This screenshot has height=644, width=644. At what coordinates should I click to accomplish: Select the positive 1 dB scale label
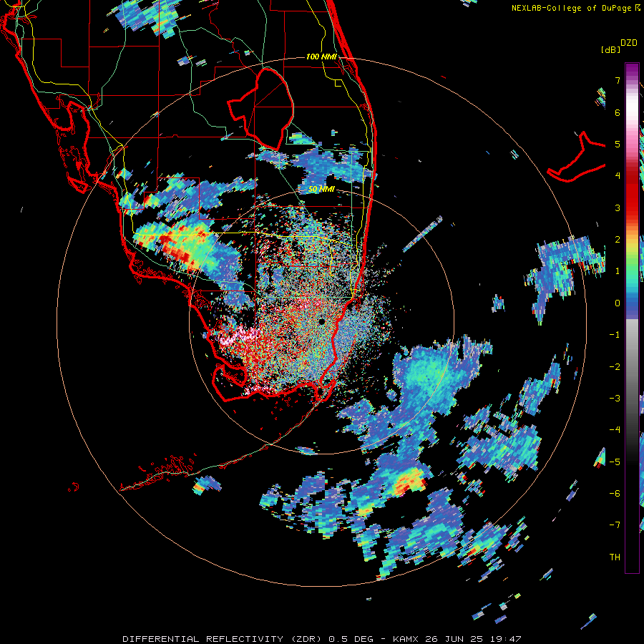[x=618, y=271]
